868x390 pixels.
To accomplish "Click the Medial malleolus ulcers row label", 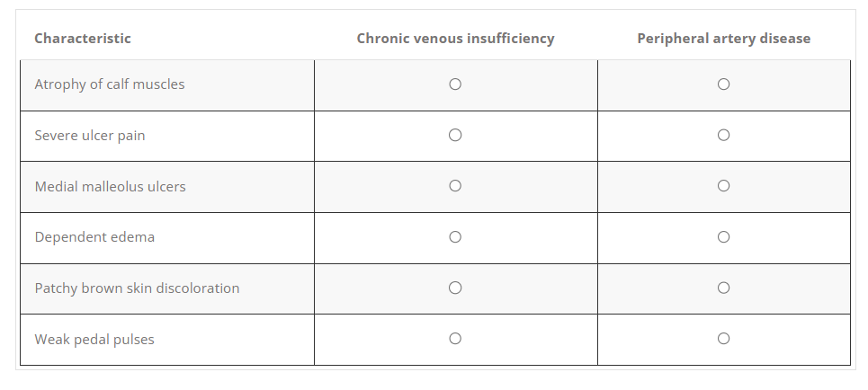I will click(x=111, y=187).
